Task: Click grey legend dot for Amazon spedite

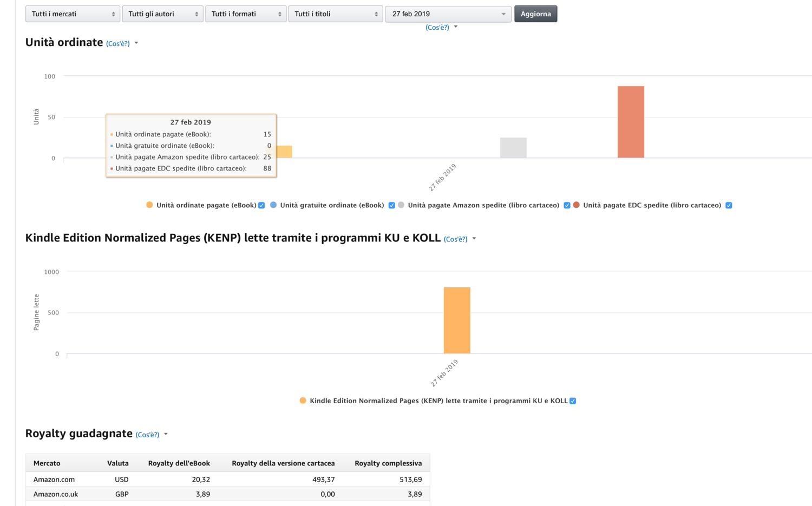Action: pos(401,205)
